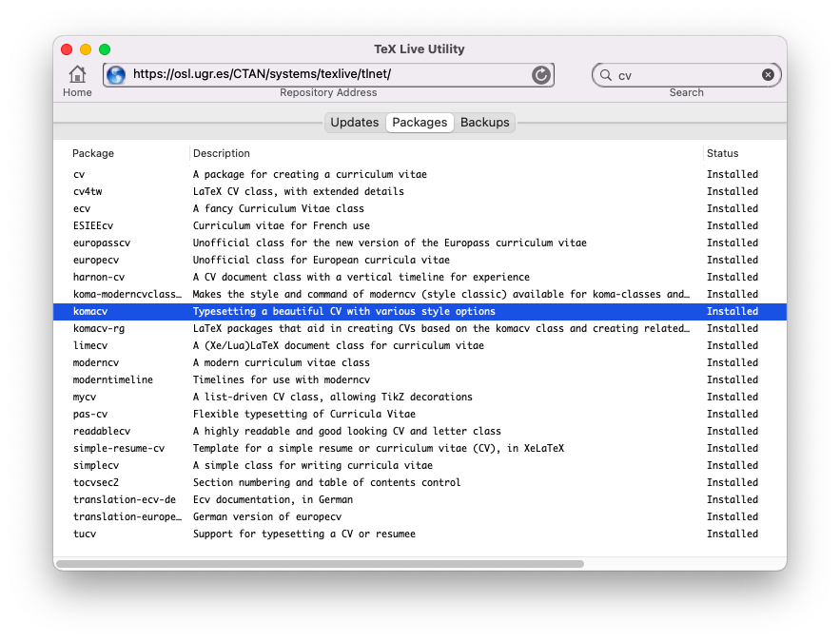
Task: Select the europasscv package row
Action: [x=420, y=243]
